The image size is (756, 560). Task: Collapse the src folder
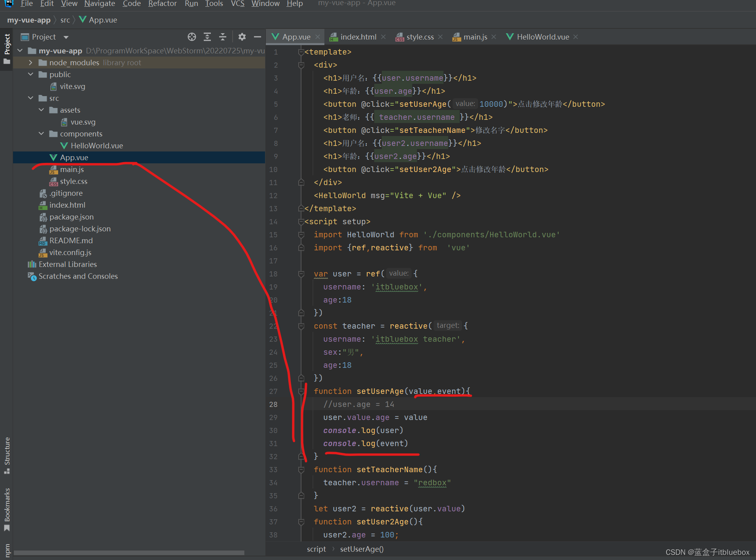31,98
